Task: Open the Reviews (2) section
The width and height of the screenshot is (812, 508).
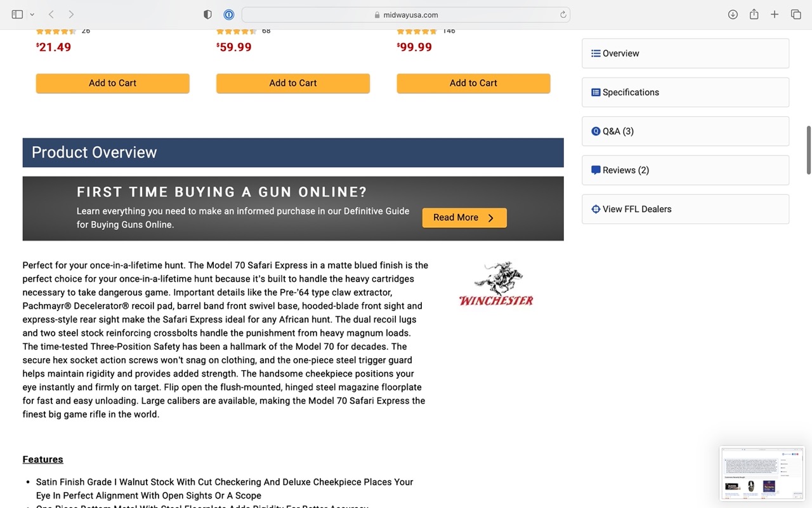Action: (685, 170)
